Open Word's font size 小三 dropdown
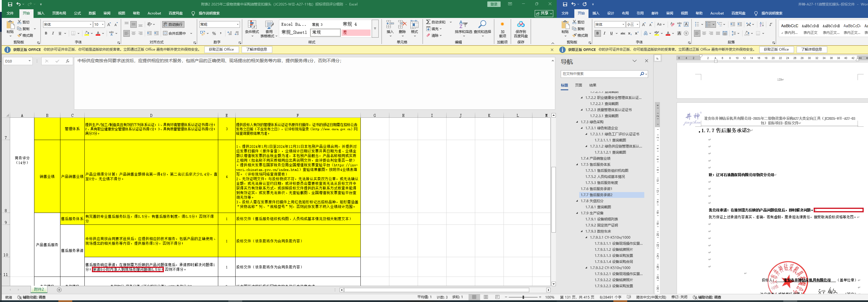Image resolution: width=868 pixels, height=302 pixels. 637,25
